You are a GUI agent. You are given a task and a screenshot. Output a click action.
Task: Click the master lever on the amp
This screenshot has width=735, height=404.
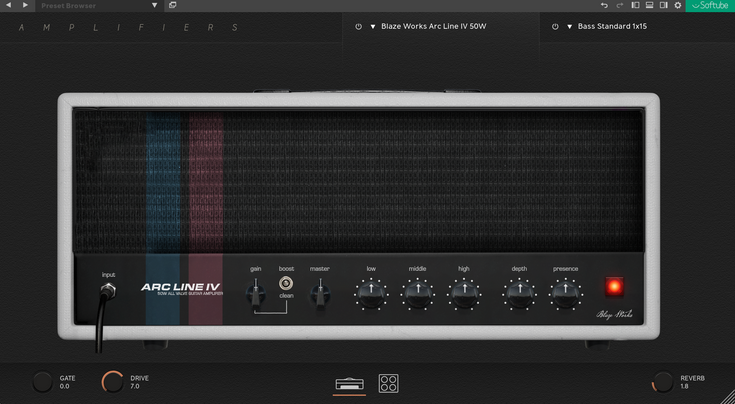321,293
